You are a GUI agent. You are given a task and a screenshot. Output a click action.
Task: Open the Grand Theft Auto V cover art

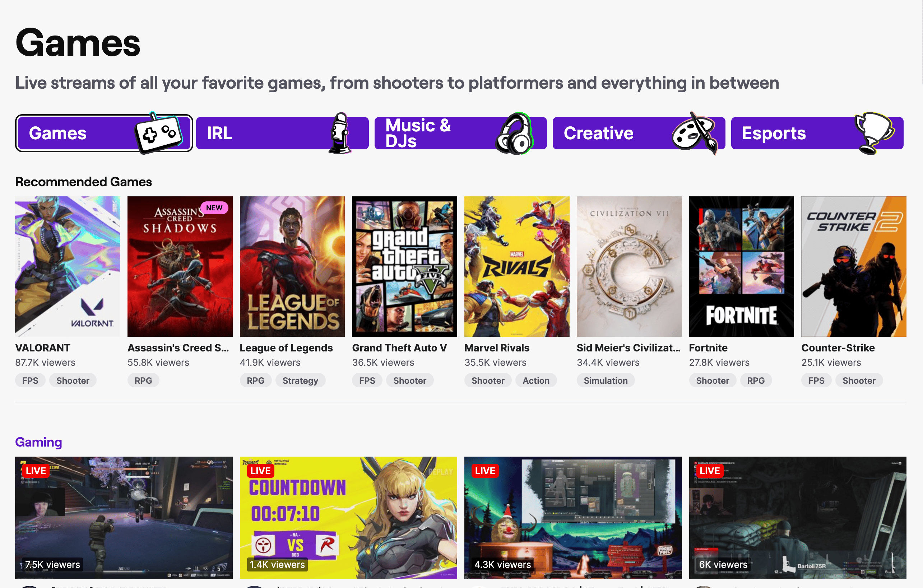click(x=404, y=267)
